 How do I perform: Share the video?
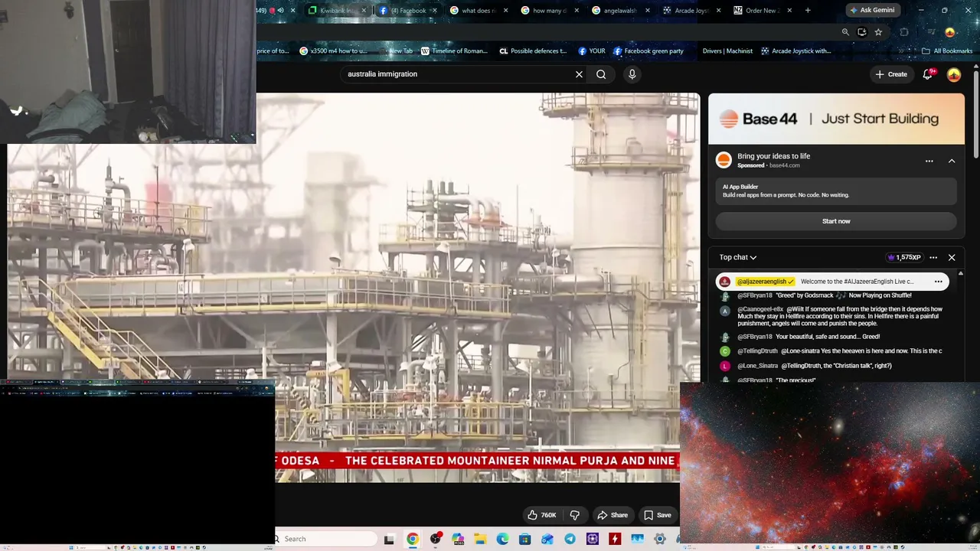(612, 515)
